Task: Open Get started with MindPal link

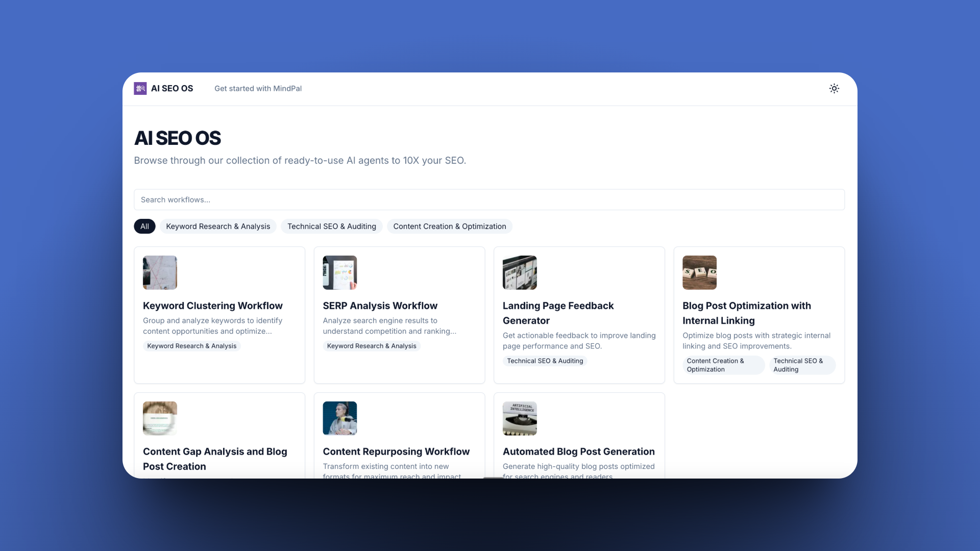Action: click(258, 88)
